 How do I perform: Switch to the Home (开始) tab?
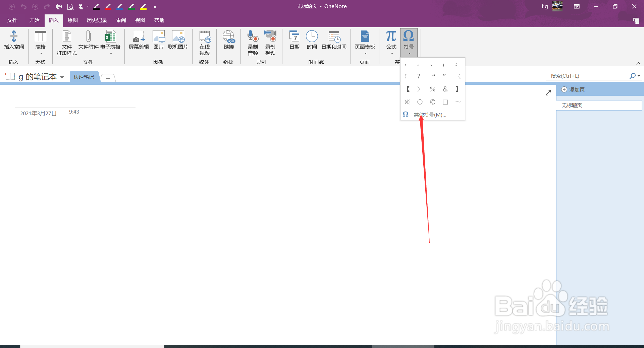click(x=34, y=20)
